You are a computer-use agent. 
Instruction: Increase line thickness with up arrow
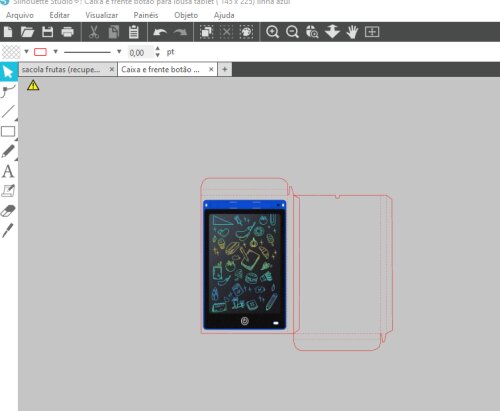pos(158,49)
